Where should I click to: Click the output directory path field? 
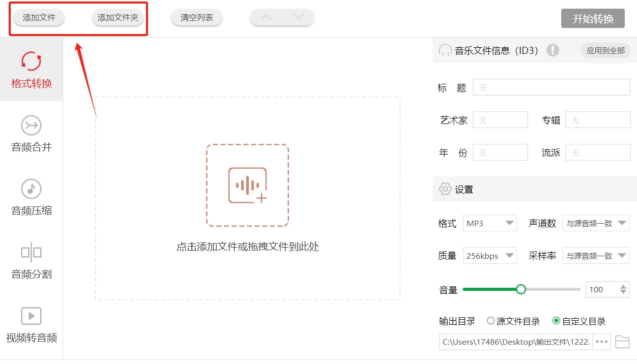[x=516, y=342]
